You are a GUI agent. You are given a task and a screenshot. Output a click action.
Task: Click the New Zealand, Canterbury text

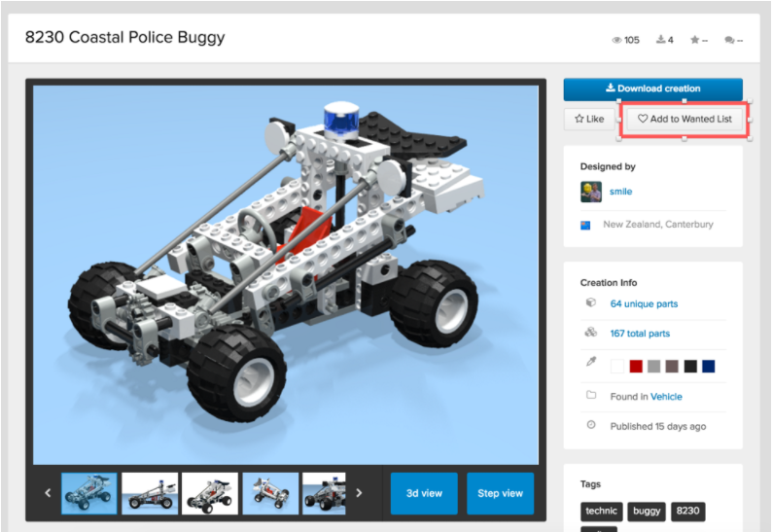[x=658, y=225]
